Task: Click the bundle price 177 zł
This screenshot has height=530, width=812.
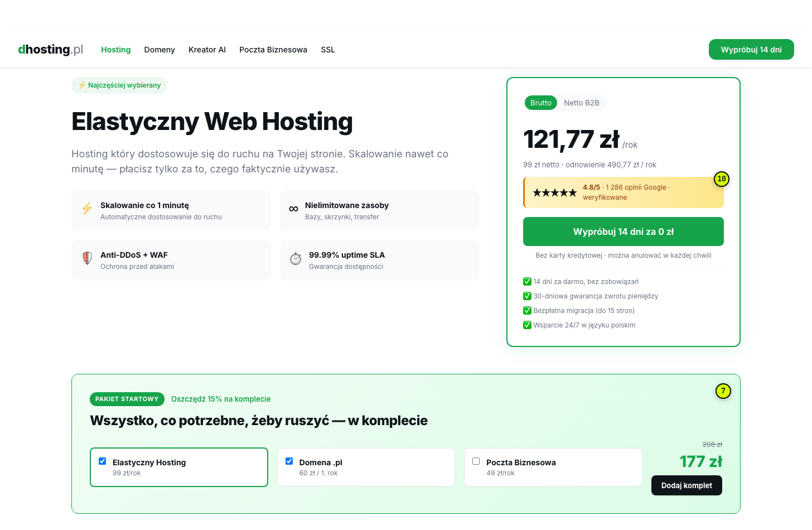Action: pos(701,461)
